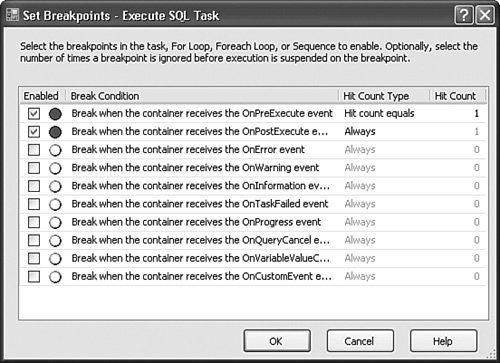Screen dimensions: 500x363
Task: Click the Cancel button
Action: pos(360,341)
